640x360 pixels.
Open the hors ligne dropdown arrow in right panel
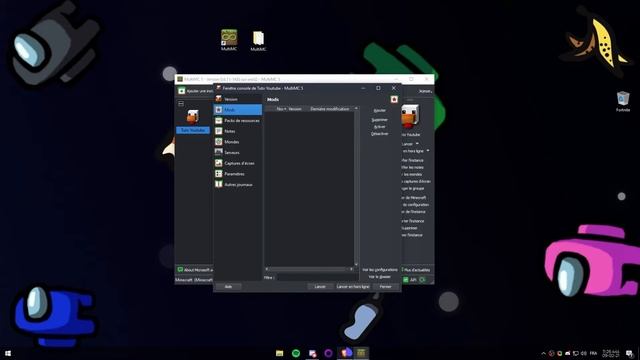point(428,151)
